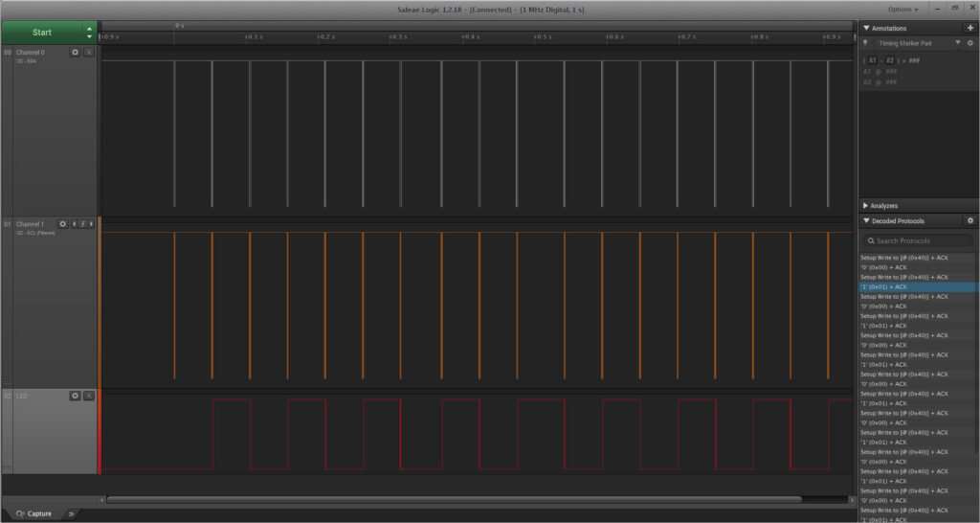Jump to previous edge on Channel 1
Screen dimensions: 980x523
coord(75,224)
